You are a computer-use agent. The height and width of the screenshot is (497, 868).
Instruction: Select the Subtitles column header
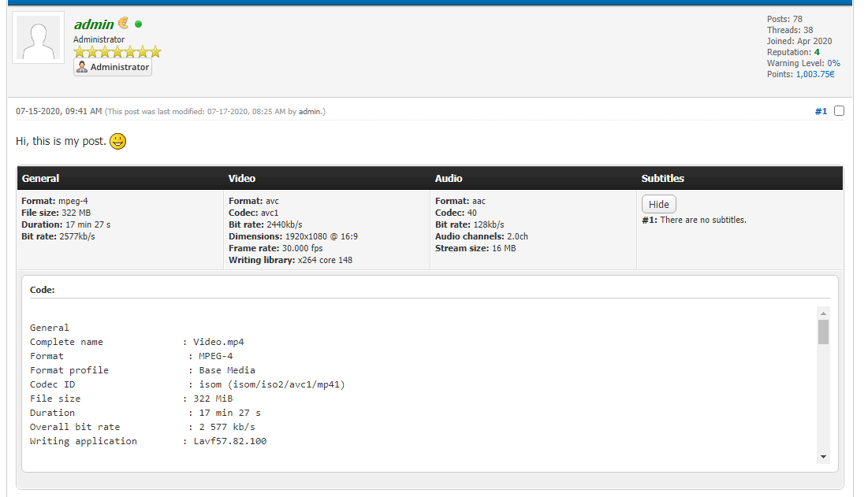[x=662, y=179]
